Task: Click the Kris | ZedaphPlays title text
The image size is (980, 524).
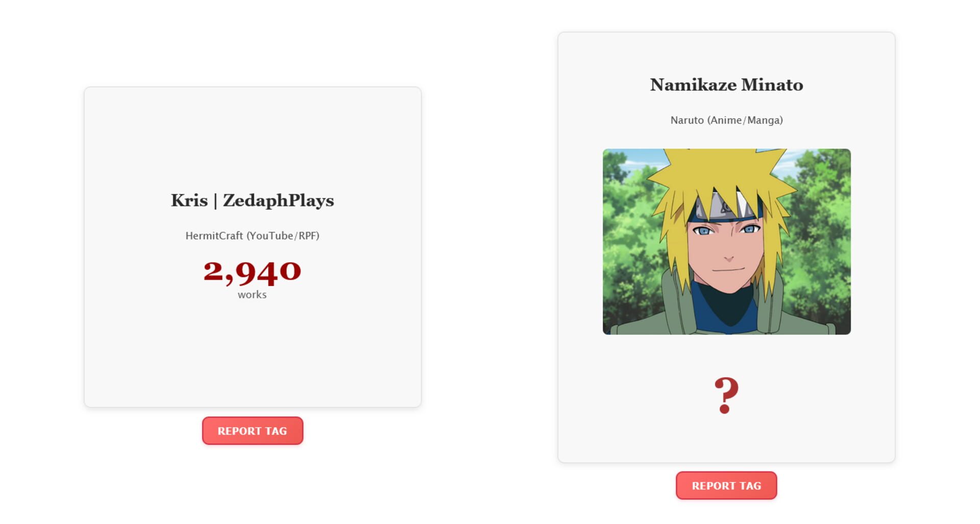Action: point(252,201)
